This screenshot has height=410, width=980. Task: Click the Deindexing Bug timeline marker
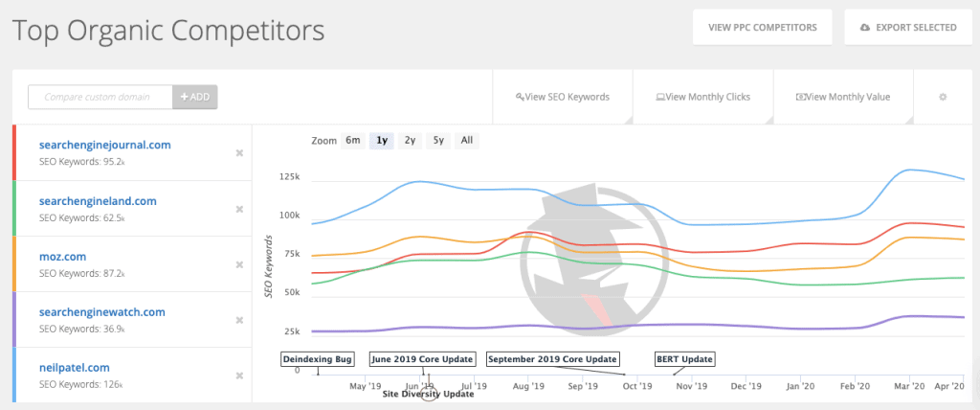[x=318, y=359]
